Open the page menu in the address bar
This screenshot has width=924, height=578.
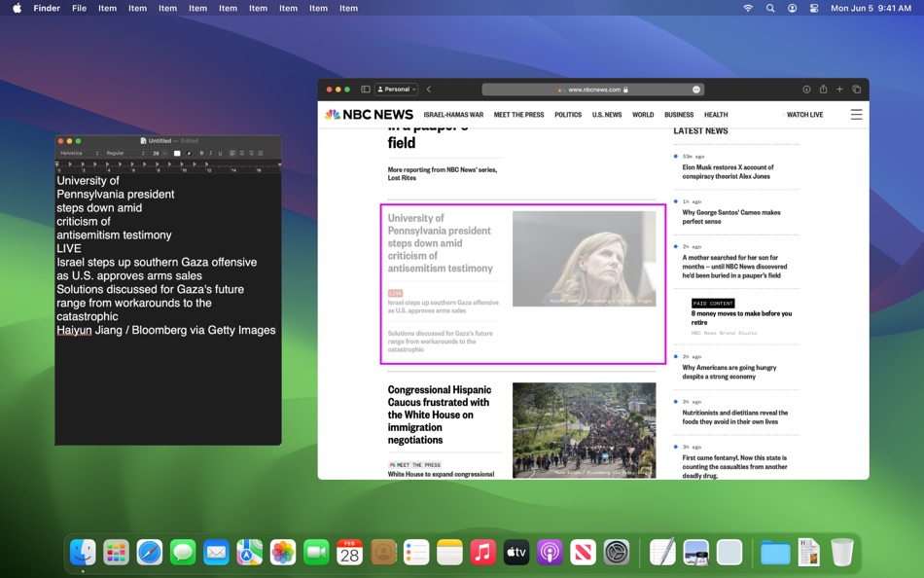point(696,90)
